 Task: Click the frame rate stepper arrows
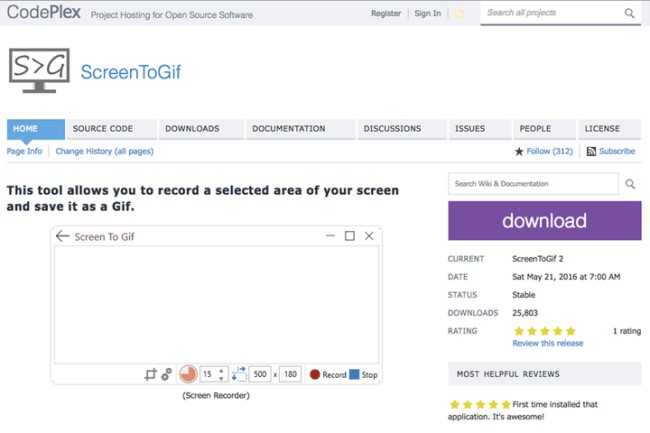(221, 375)
